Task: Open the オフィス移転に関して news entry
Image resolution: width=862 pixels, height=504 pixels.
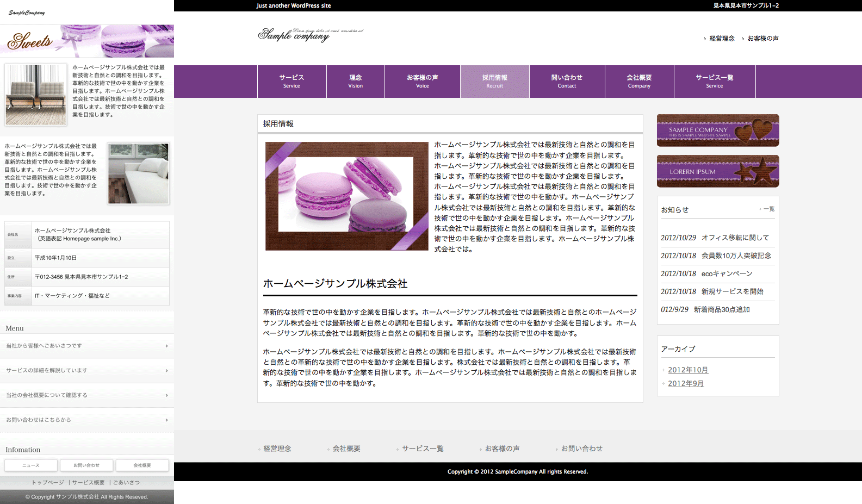Action: (735, 238)
